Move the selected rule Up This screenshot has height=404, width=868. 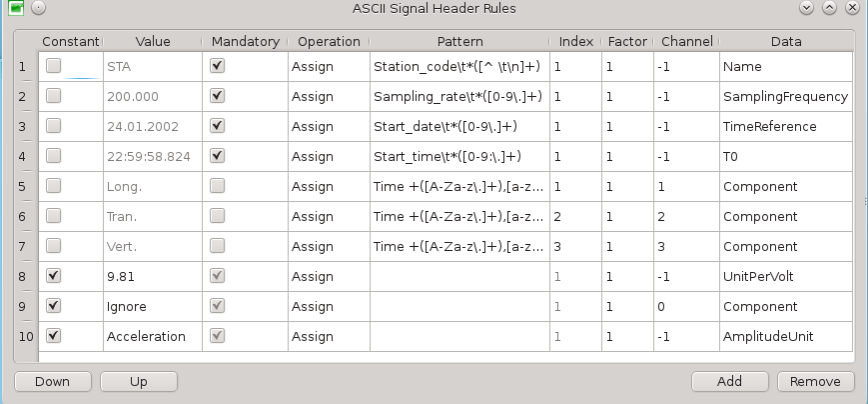[x=139, y=381]
